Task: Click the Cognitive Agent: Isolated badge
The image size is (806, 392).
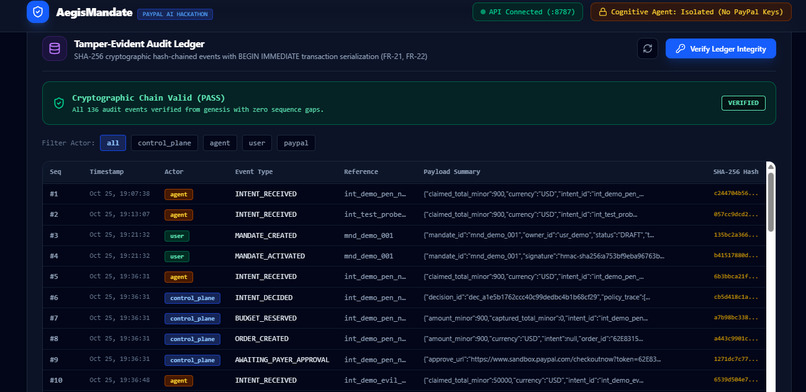Action: coord(691,12)
